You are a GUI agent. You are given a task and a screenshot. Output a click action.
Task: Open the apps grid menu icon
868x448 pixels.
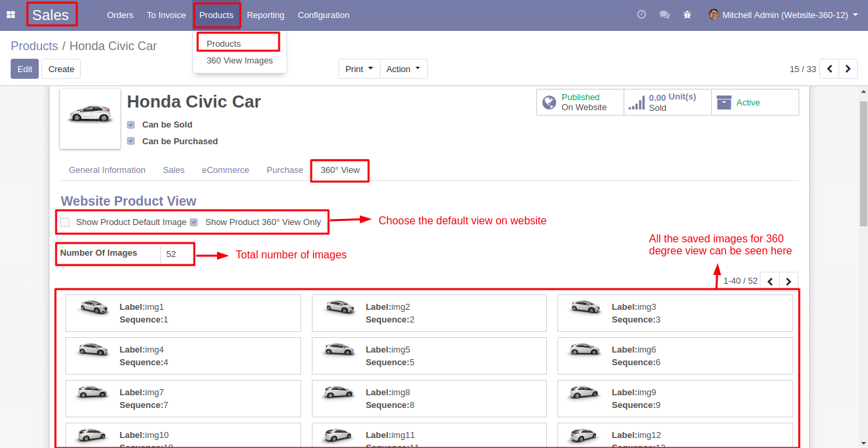[11, 15]
